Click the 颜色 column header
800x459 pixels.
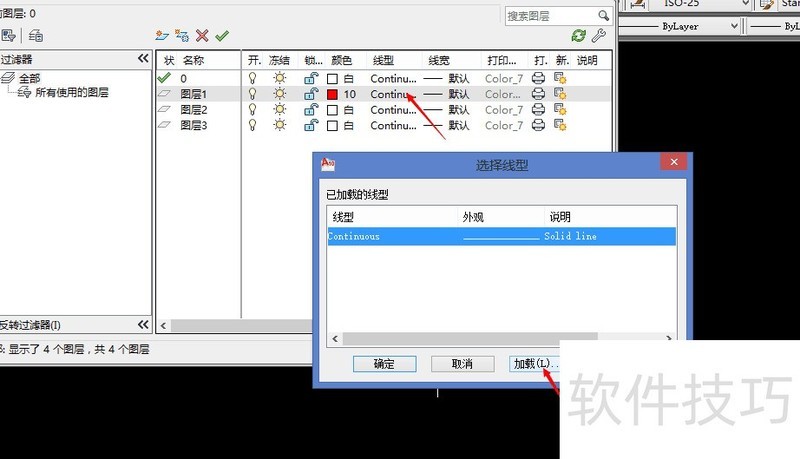[341, 60]
